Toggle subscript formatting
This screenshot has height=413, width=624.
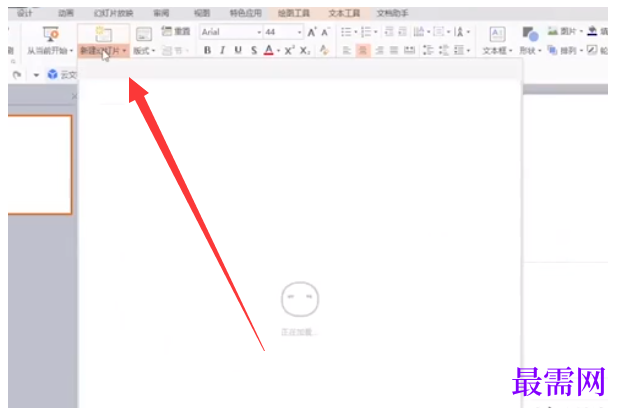(305, 51)
